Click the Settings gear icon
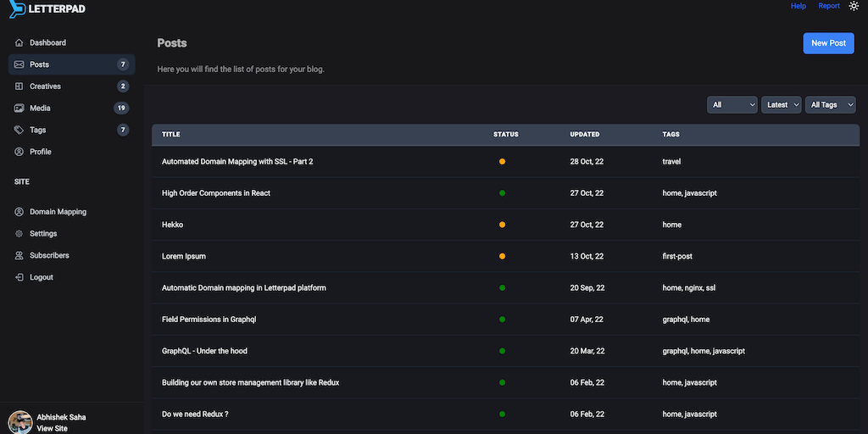868x434 pixels. click(19, 234)
